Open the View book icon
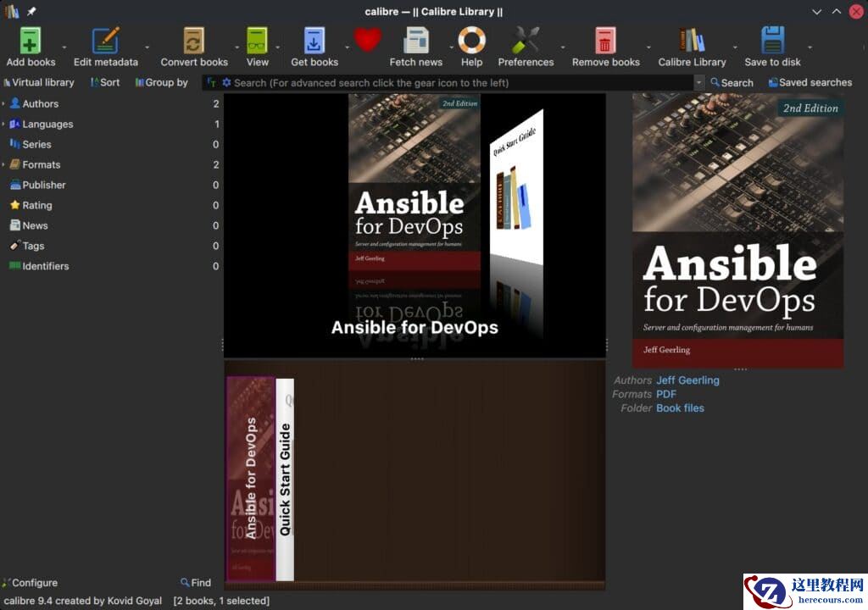This screenshot has width=868, height=610. (x=257, y=40)
